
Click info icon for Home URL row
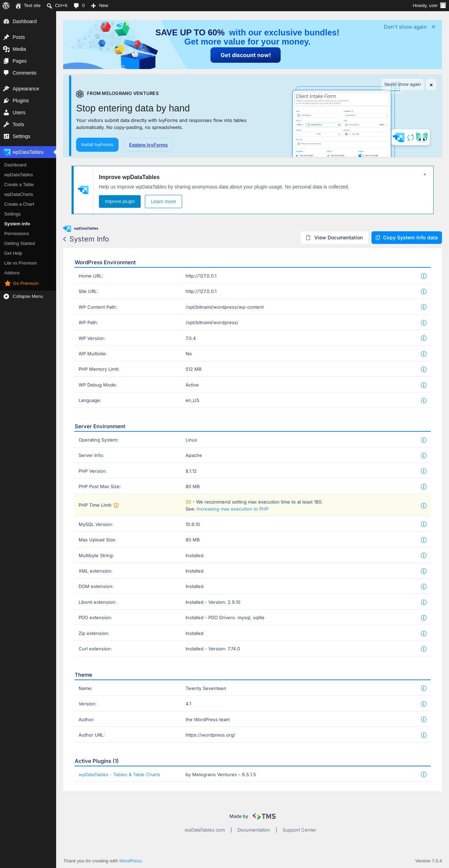pyautogui.click(x=424, y=276)
